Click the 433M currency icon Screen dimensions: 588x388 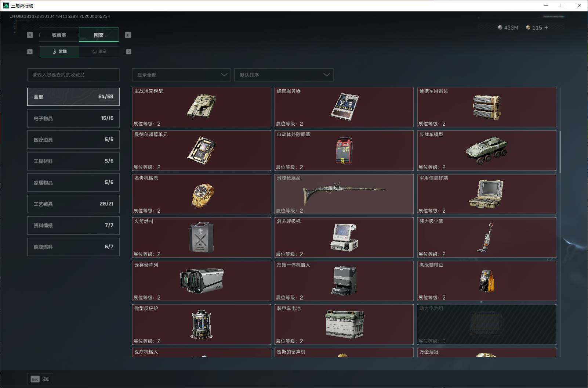coord(500,28)
